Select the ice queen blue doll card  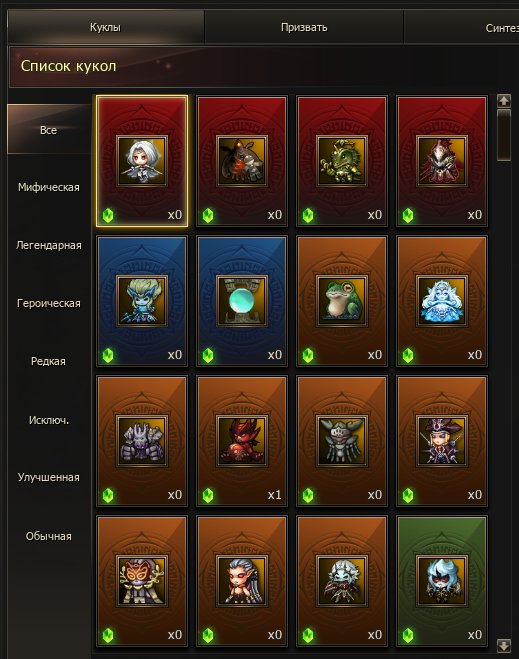pyautogui.click(x=442, y=301)
